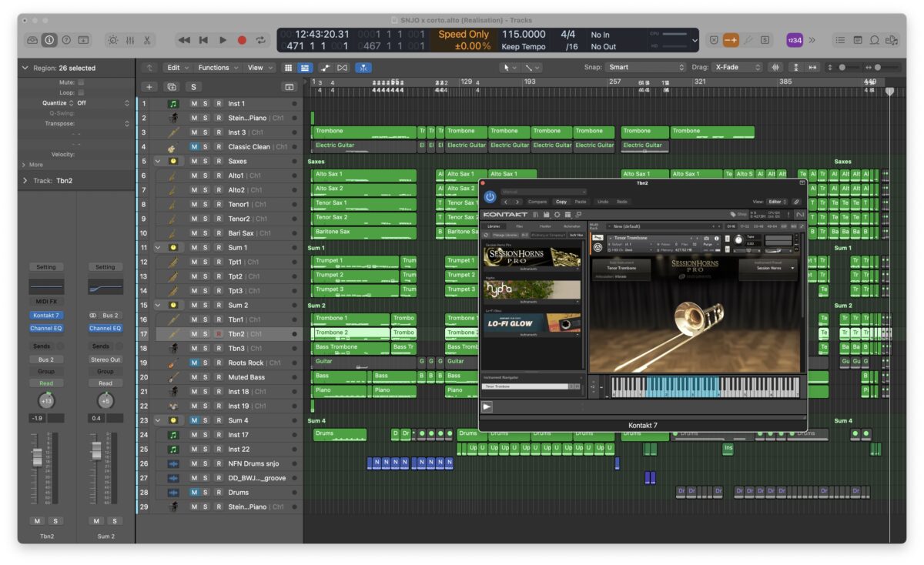This screenshot has width=924, height=565.
Task: Collapse the Saxes track stack
Action: [158, 162]
